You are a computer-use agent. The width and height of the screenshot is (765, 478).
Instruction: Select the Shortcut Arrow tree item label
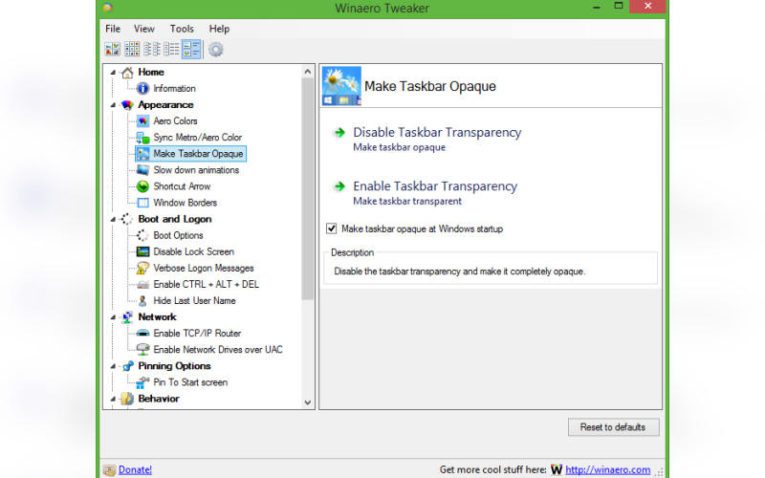click(182, 186)
